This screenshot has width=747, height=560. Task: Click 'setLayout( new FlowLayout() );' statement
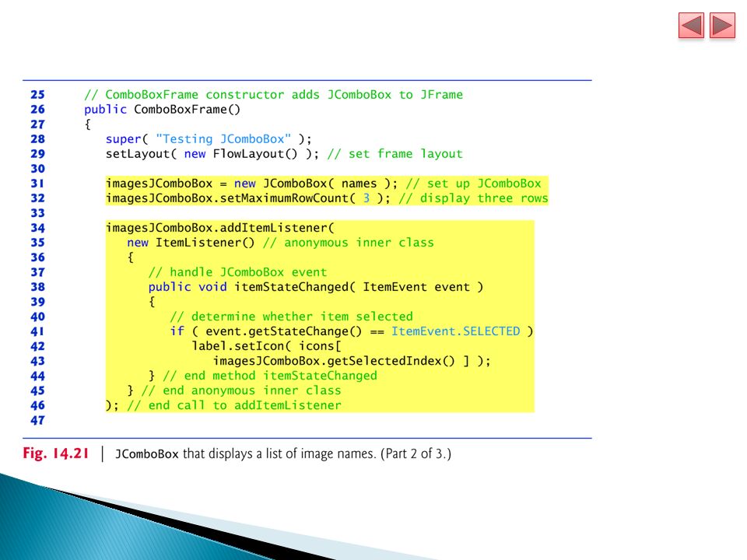[x=212, y=154]
